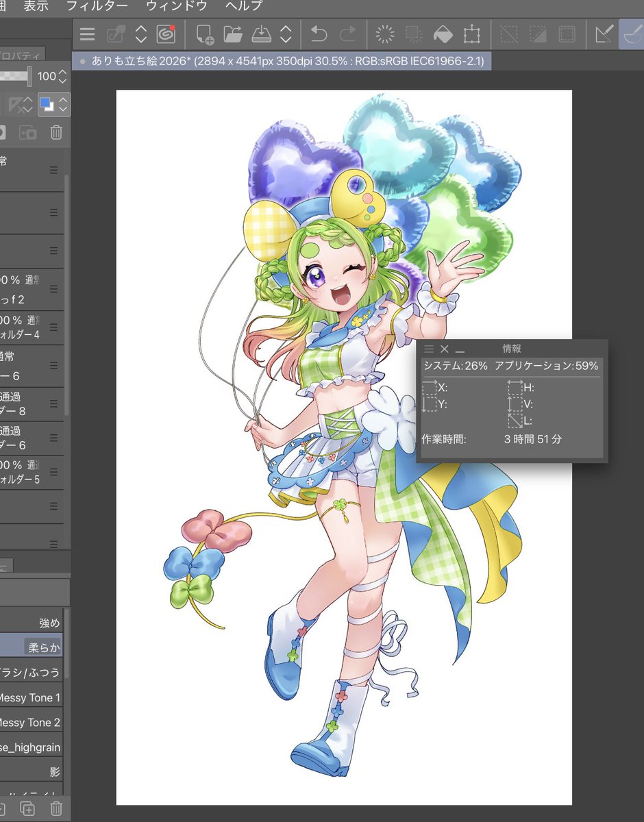Image resolution: width=644 pixels, height=822 pixels.
Task: Open the ヘルプ menu
Action: (x=243, y=6)
